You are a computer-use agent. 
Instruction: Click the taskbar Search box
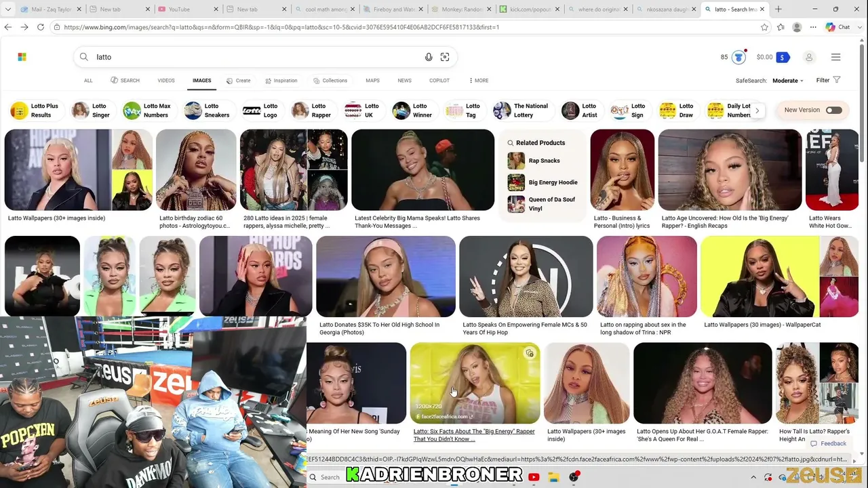click(328, 477)
